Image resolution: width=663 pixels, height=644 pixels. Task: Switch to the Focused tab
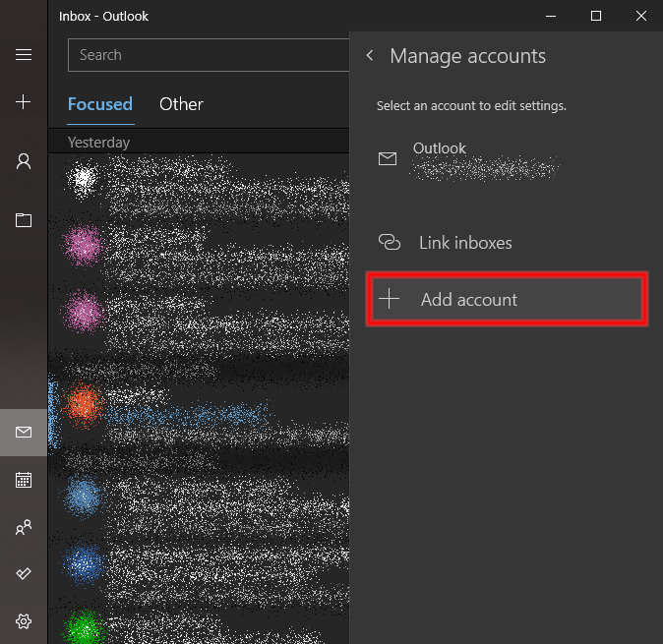pos(100,104)
